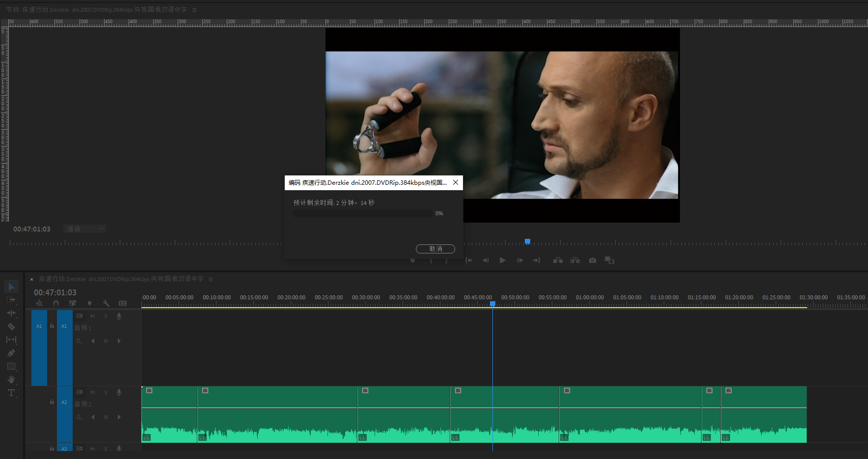The height and width of the screenshot is (459, 868).
Task: Select the Razor tool in the tools panel
Action: coord(11,326)
